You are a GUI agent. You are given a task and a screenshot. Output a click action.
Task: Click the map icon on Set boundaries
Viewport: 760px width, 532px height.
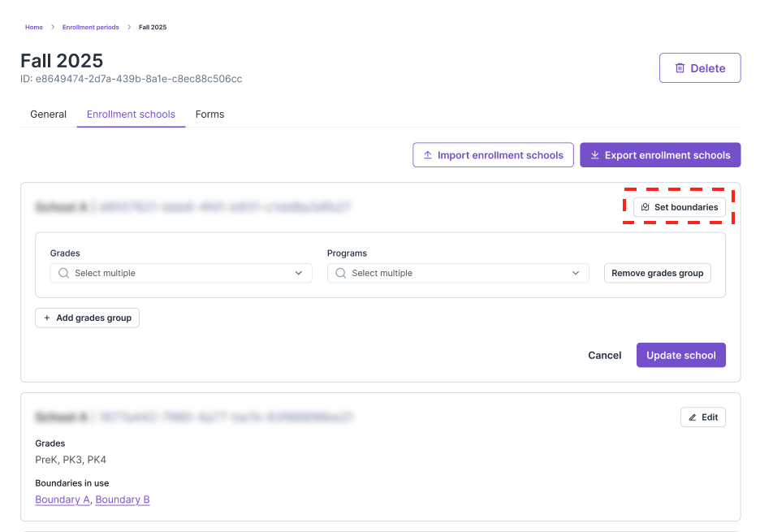[646, 207]
